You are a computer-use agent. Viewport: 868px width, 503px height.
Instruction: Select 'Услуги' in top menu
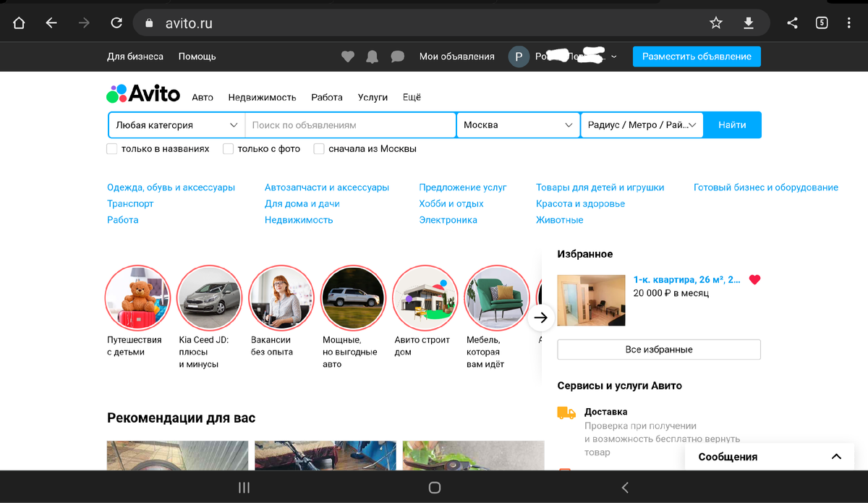pyautogui.click(x=373, y=97)
